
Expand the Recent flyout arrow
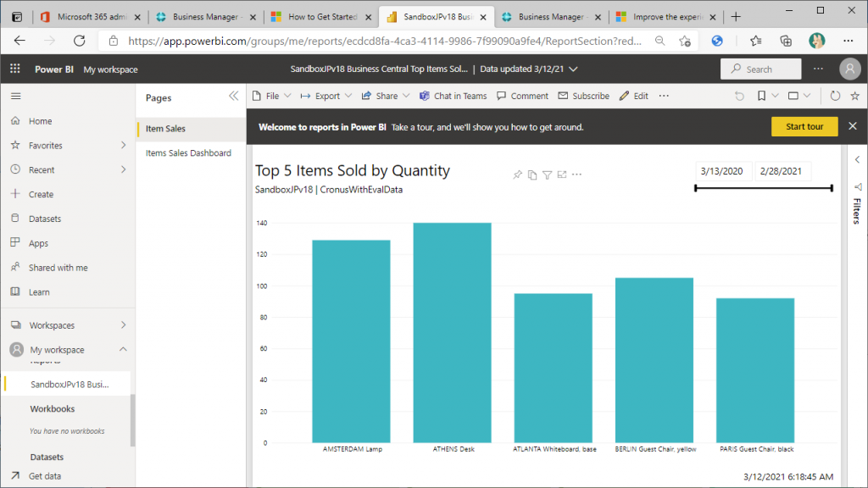123,169
